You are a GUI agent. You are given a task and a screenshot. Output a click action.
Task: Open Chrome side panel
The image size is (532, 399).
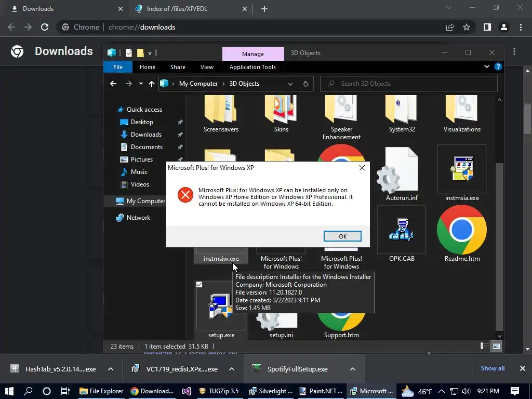[487, 27]
